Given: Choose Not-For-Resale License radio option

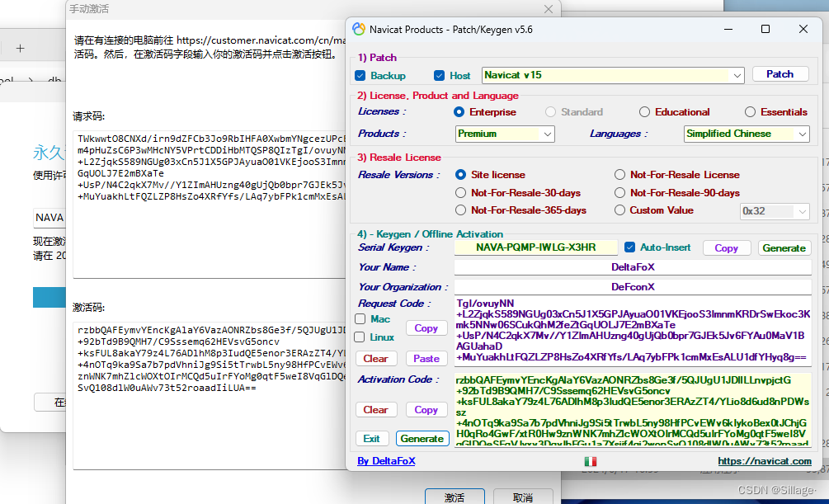Looking at the screenshot, I should [x=619, y=175].
